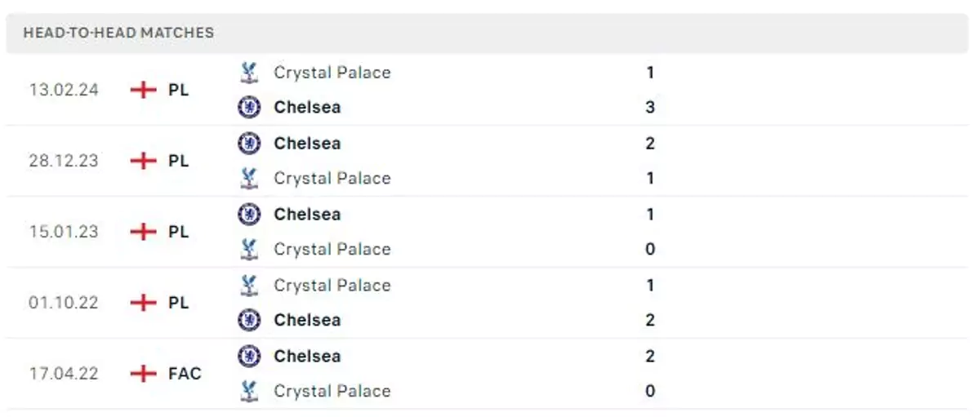Click Chelsea crest in 15.01.23 match

(249, 215)
